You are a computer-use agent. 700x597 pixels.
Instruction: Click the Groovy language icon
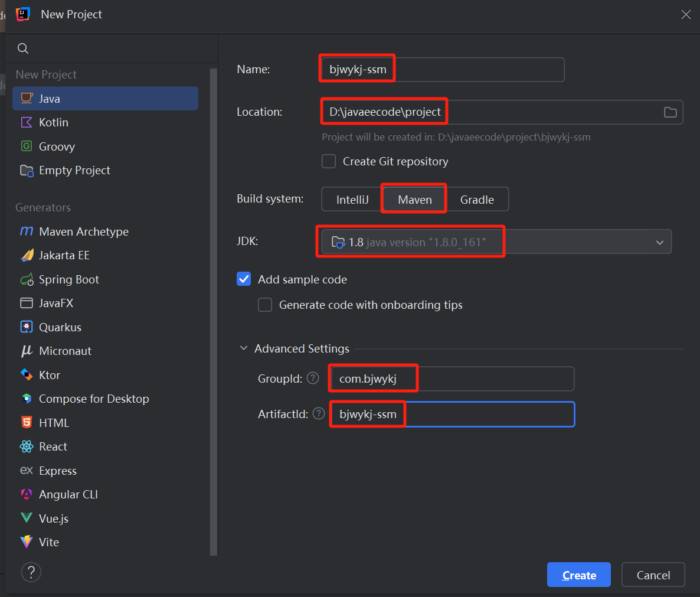coord(27,146)
